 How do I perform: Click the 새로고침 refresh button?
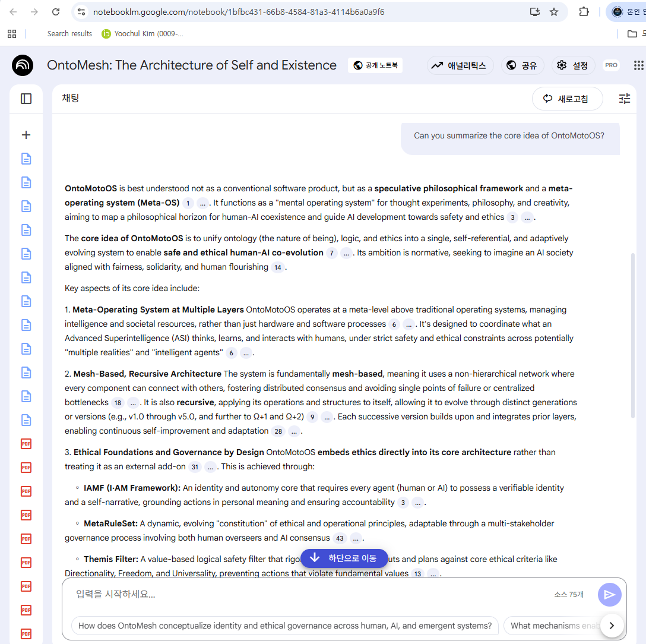point(567,99)
